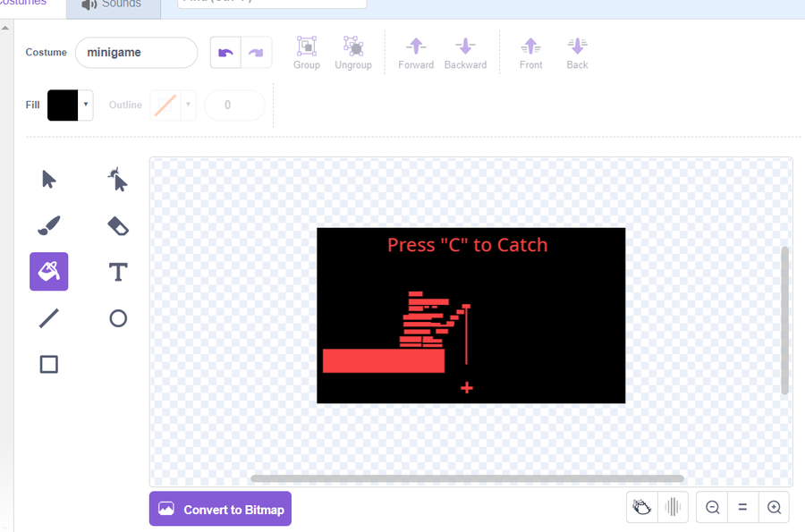This screenshot has width=805, height=532.
Task: Open the black Fill color swatch
Action: coord(63,106)
